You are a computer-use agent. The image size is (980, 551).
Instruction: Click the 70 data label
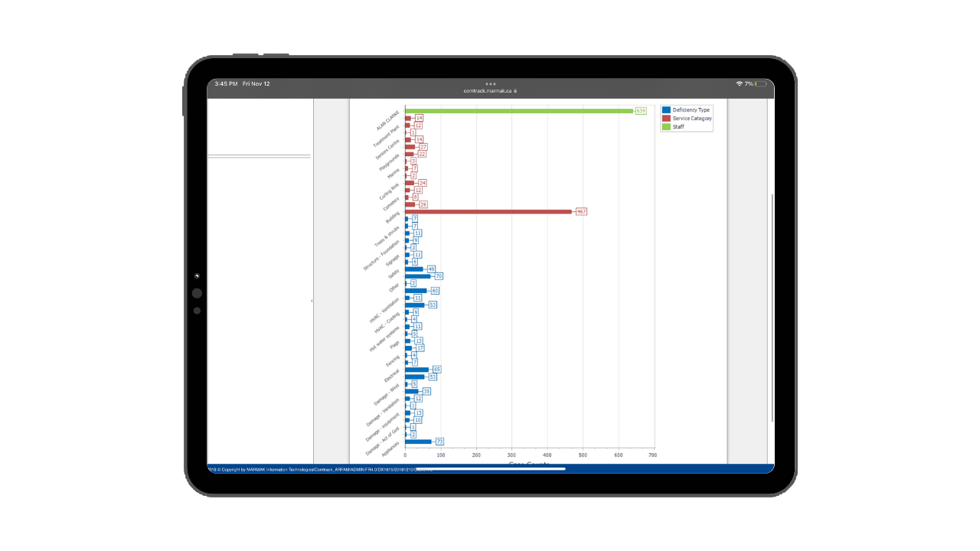tap(439, 276)
